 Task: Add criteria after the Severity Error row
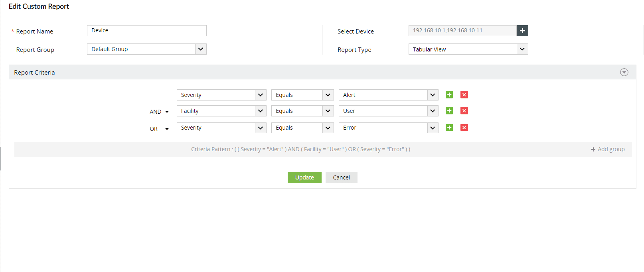[449, 128]
